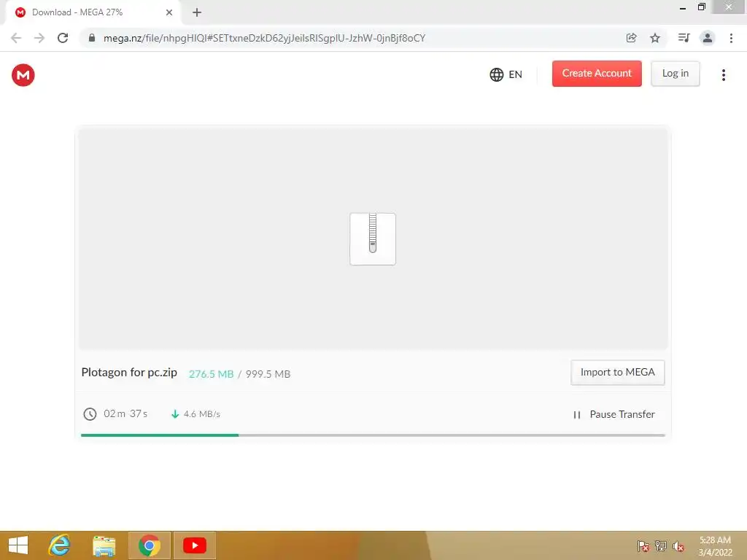
Task: Open Chrome's three-dot menu
Action: coord(731,38)
